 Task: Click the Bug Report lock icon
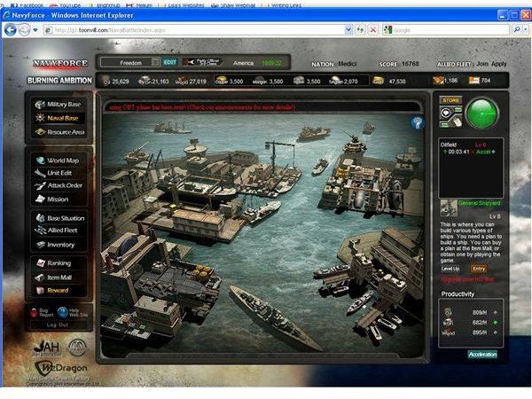coord(34,312)
